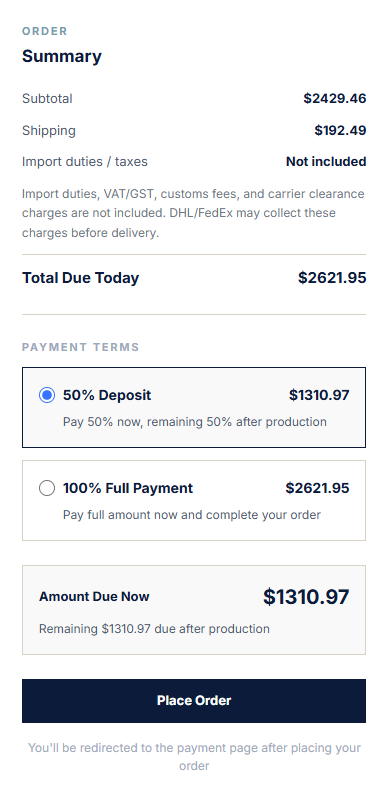Click the Summary heading
388x797 pixels.
click(x=62, y=56)
